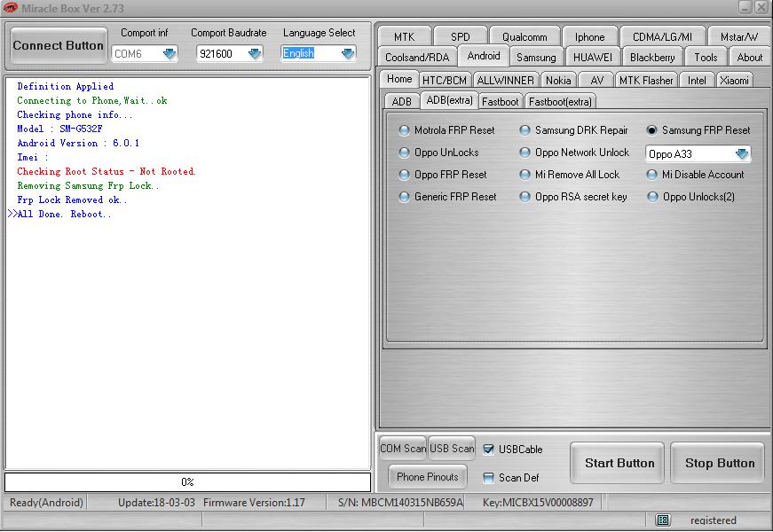The width and height of the screenshot is (773, 532).
Task: Expand the Oppo A33 model dropdown
Action: [741, 154]
